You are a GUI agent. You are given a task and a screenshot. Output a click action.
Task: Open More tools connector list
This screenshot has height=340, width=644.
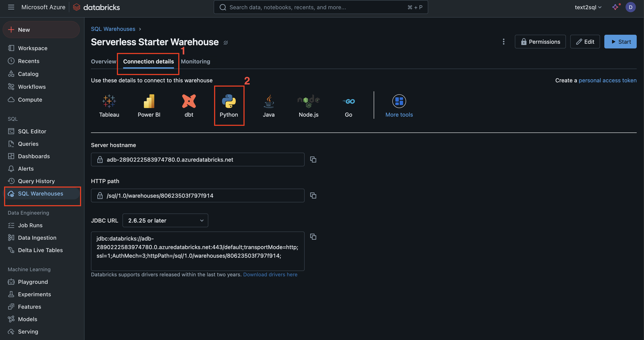coord(399,106)
